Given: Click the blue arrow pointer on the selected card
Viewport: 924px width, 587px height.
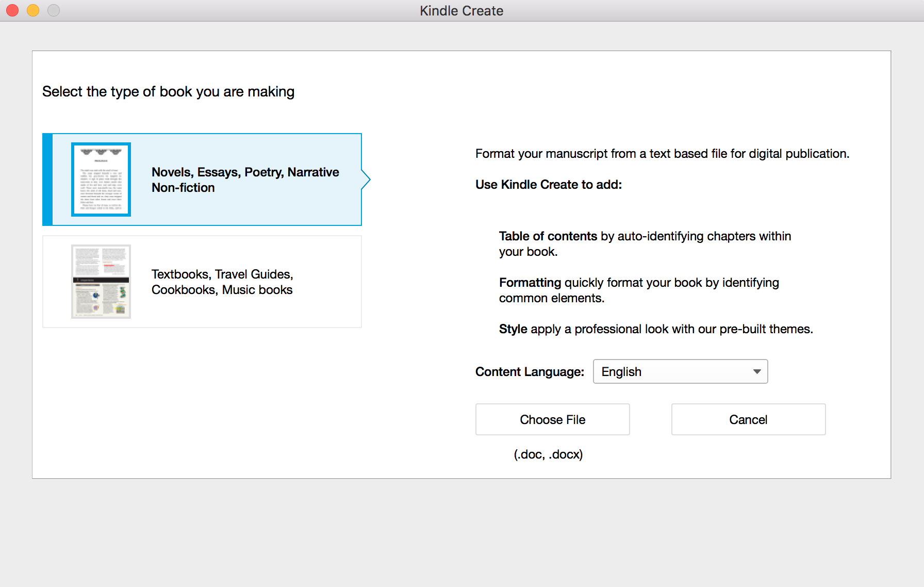Looking at the screenshot, I should pos(365,179).
